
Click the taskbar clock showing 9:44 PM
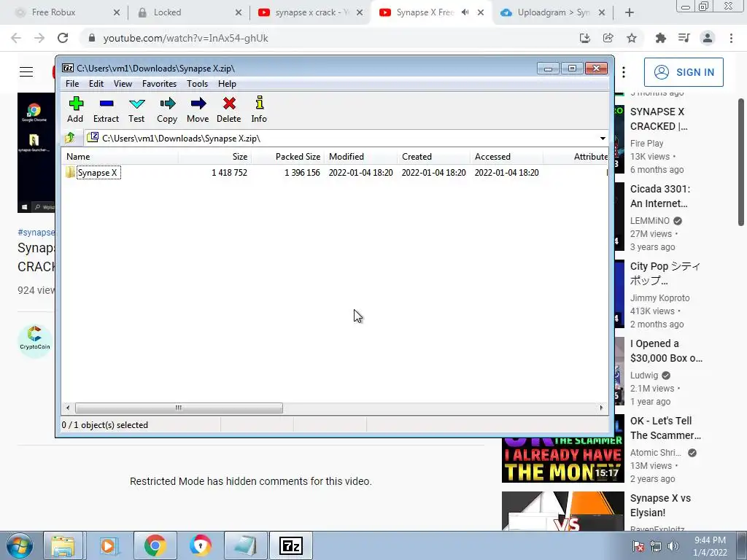click(x=710, y=546)
